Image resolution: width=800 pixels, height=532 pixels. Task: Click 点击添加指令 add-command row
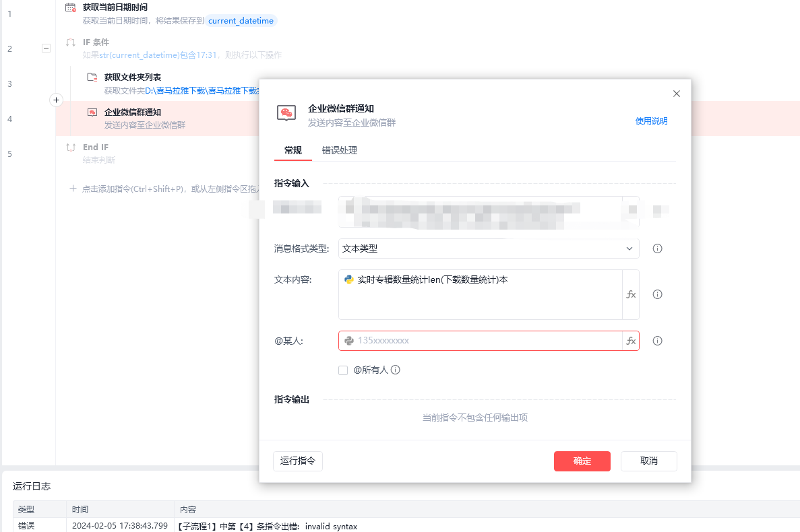point(164,189)
